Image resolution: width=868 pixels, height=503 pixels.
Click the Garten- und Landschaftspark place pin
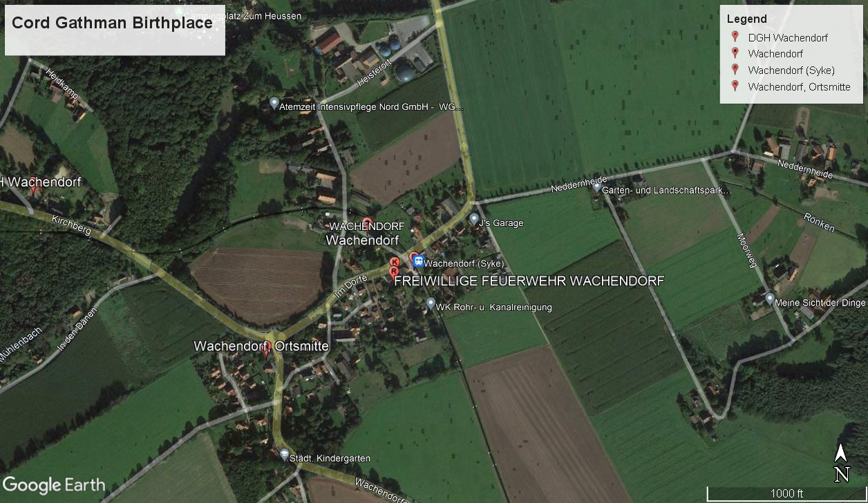pos(596,186)
